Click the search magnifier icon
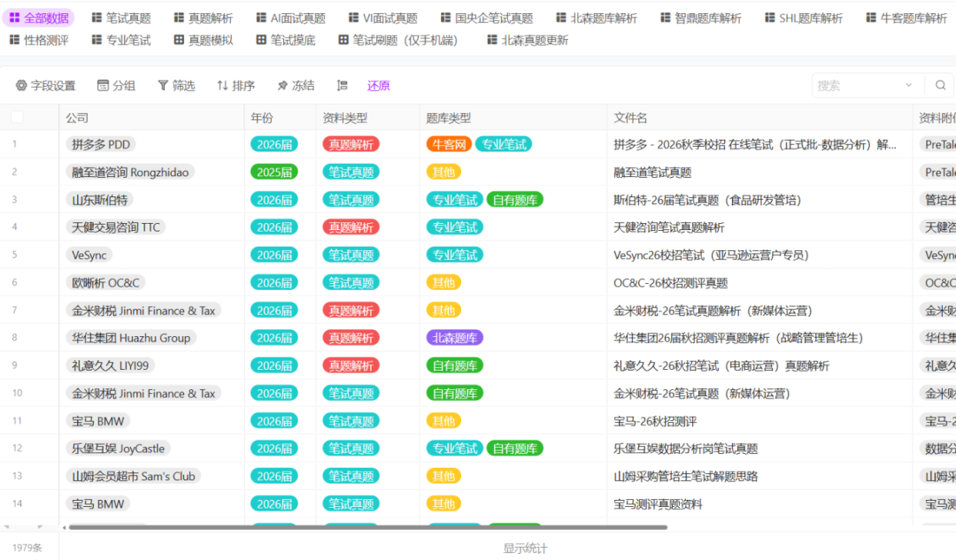This screenshot has height=560, width=956. point(940,86)
